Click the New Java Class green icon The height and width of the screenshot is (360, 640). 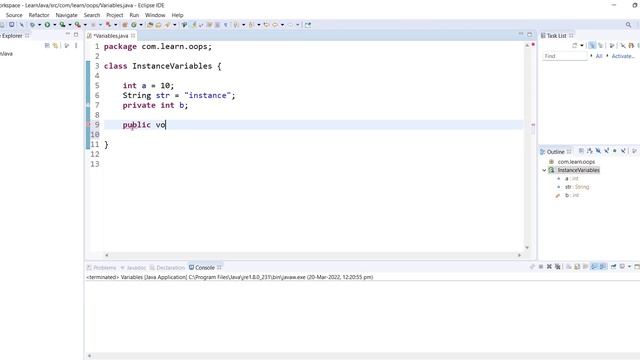pos(133,24)
